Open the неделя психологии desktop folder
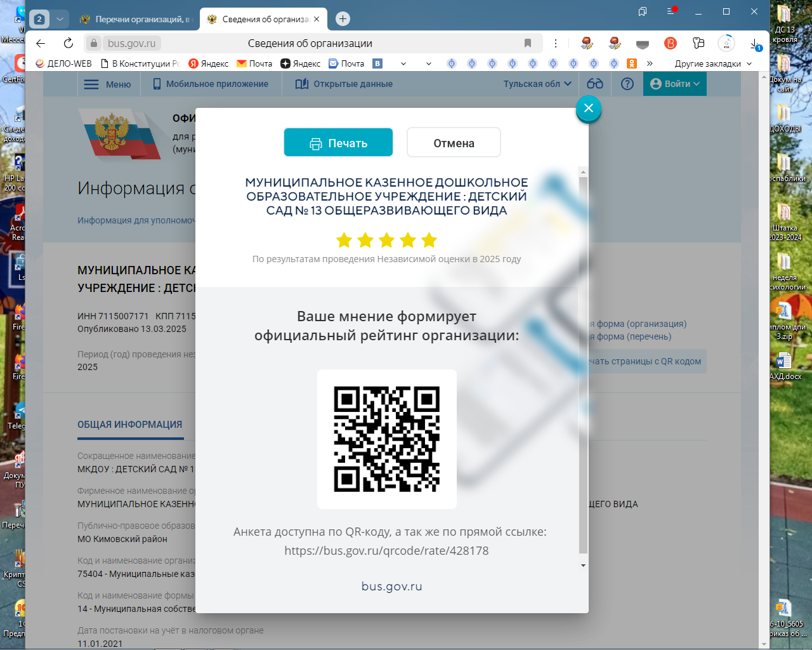 [x=785, y=272]
